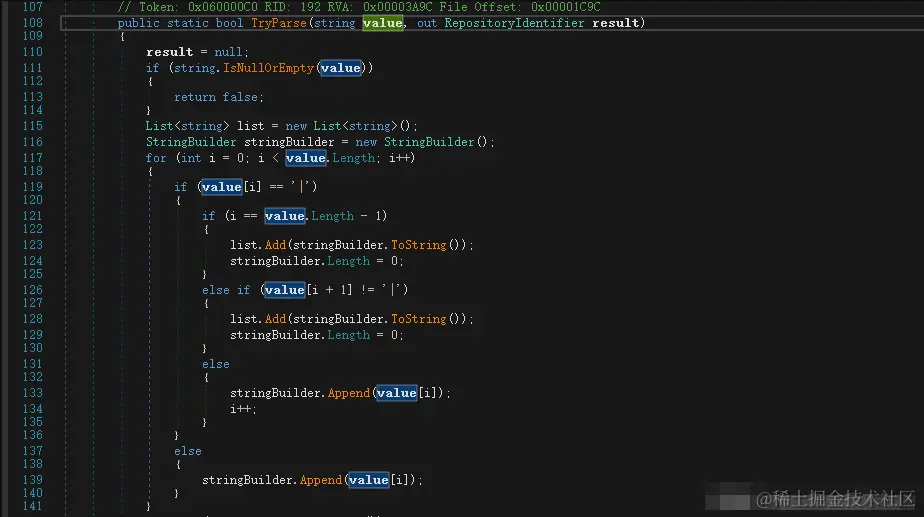Click the 'else if' keyword on line 126
This screenshot has width=924, height=517.
226,289
